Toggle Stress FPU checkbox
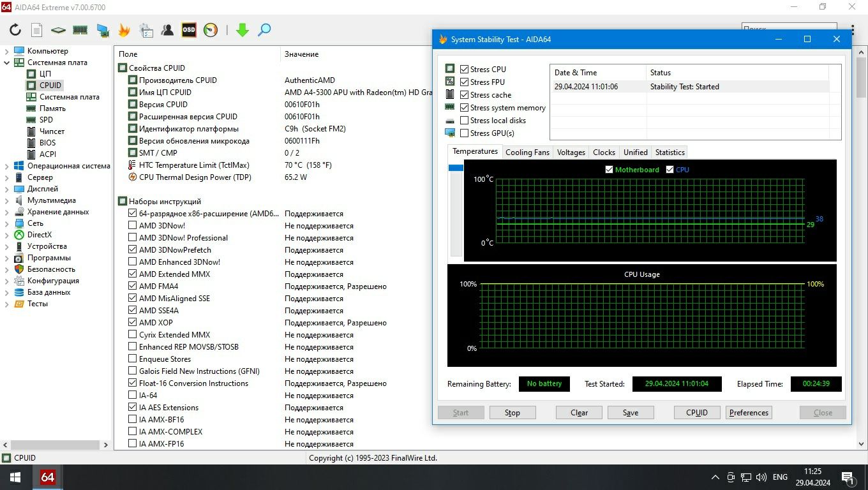868x490 pixels. point(464,82)
